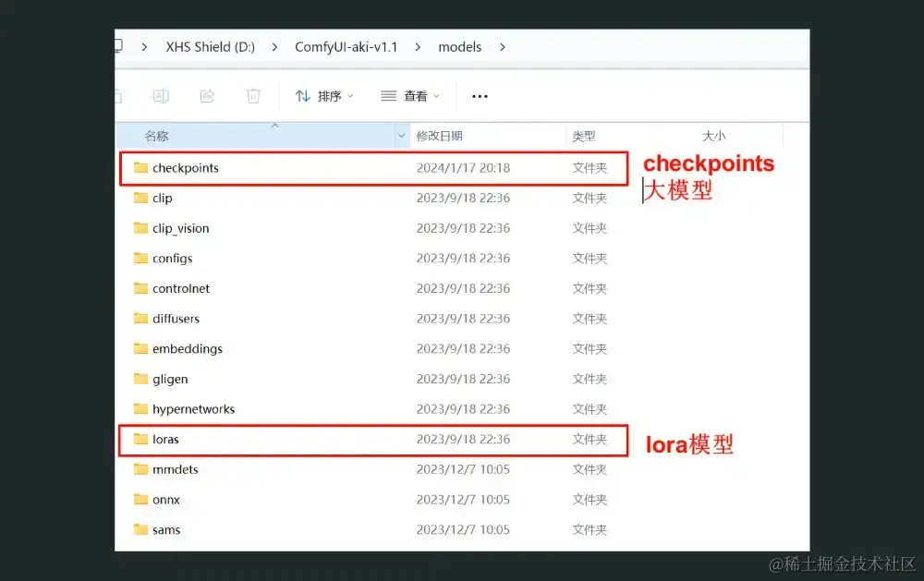
Task: Select the gligen folder name
Action: pos(170,379)
